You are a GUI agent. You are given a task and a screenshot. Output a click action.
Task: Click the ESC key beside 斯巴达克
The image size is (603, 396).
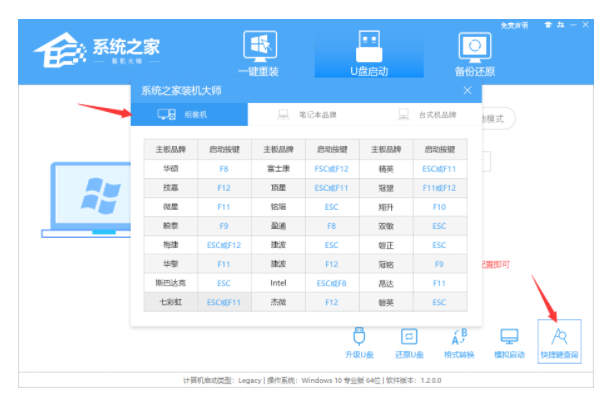click(x=224, y=283)
